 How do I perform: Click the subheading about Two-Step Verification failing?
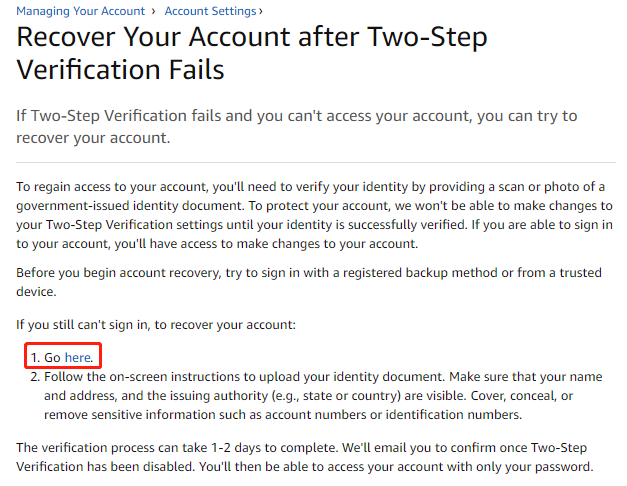297,126
